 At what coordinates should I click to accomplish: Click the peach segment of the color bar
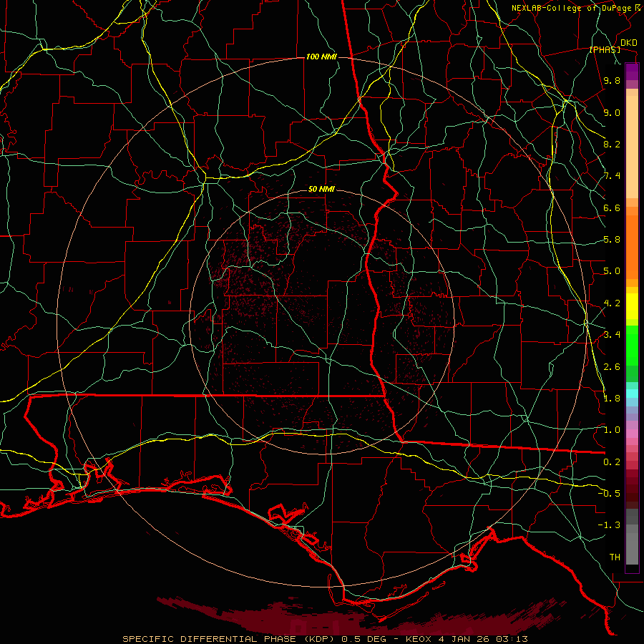(x=632, y=147)
